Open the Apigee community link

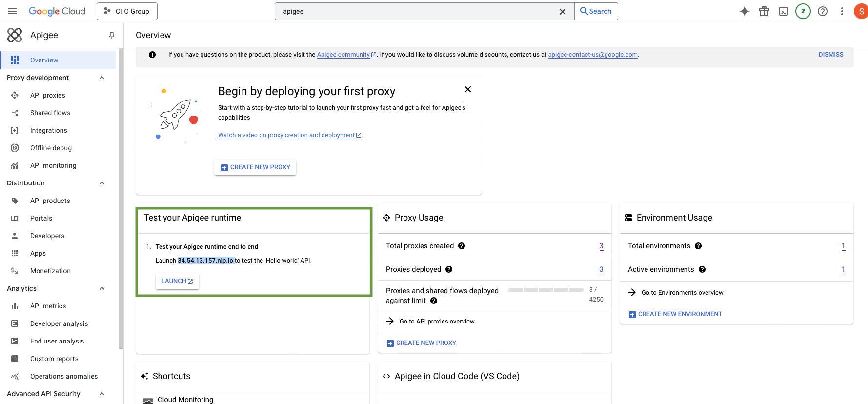click(x=346, y=55)
